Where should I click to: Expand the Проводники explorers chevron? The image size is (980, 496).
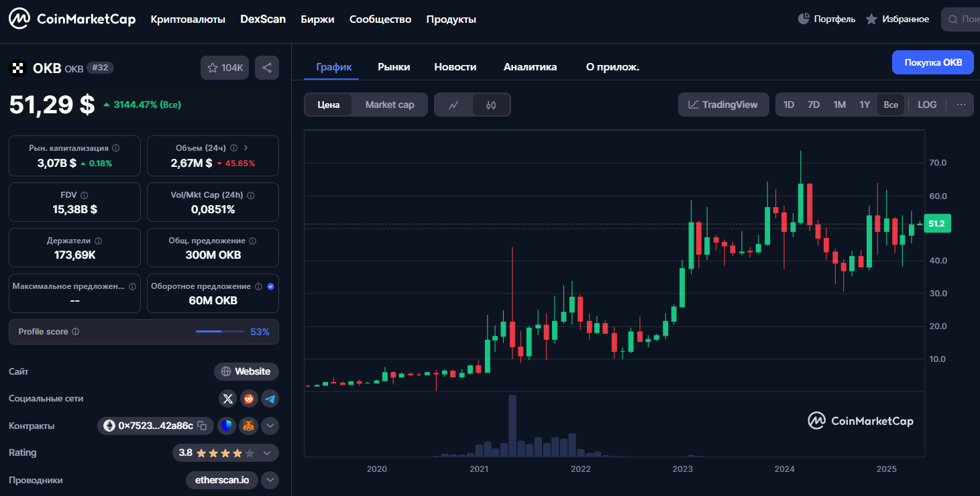[270, 480]
